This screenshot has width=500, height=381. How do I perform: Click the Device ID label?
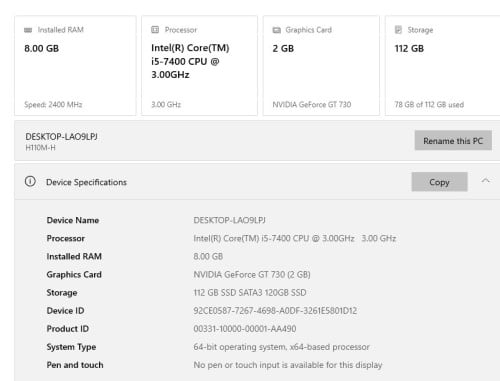coord(65,311)
